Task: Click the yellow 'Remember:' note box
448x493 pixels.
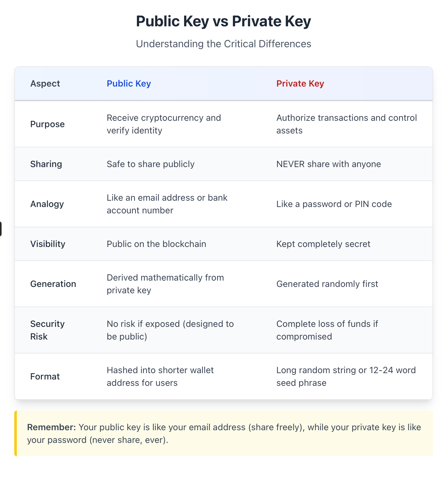Action: click(x=224, y=433)
